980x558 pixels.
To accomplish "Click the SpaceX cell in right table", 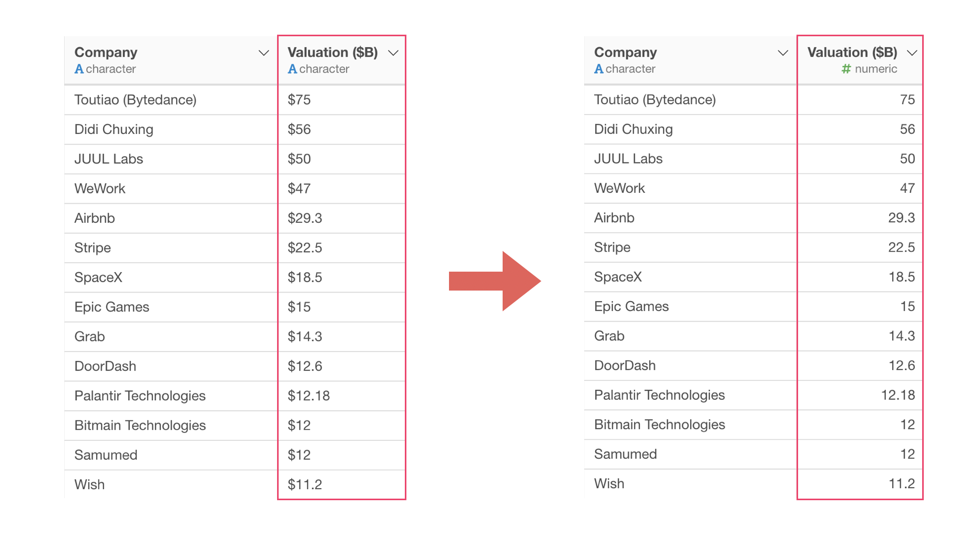I will coord(690,277).
